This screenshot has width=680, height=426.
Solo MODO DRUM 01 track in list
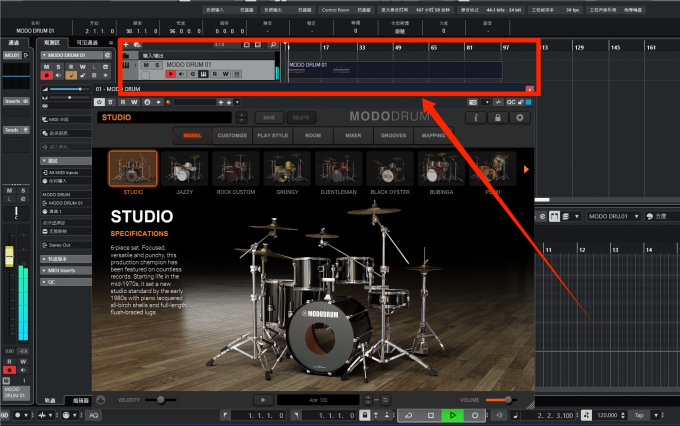coord(157,65)
